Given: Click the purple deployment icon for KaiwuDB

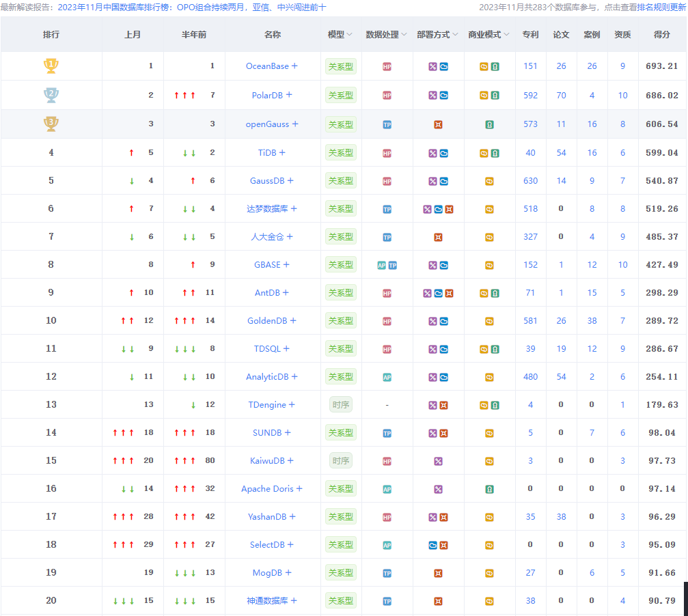Looking at the screenshot, I should coord(438,461).
